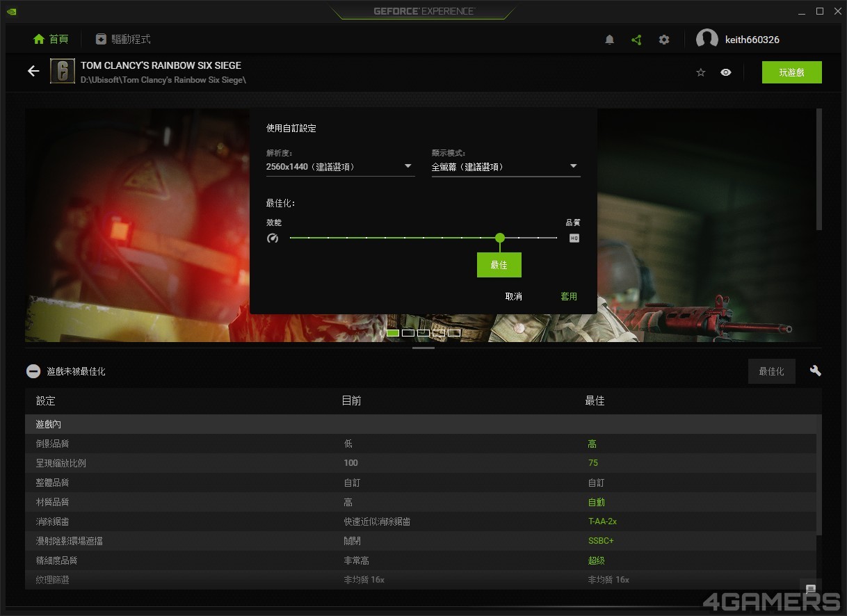Viewport: 847px width, 616px height.
Task: Click the 消除鋸齒 setting name
Action: pos(53,521)
